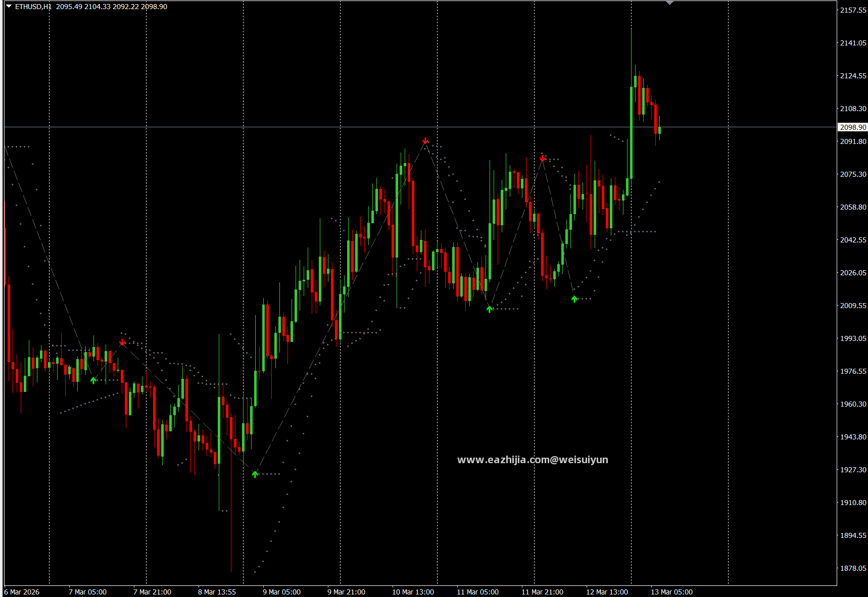Click the 7 Mar 05:00 time label
868x597 pixels.
[x=87, y=592]
